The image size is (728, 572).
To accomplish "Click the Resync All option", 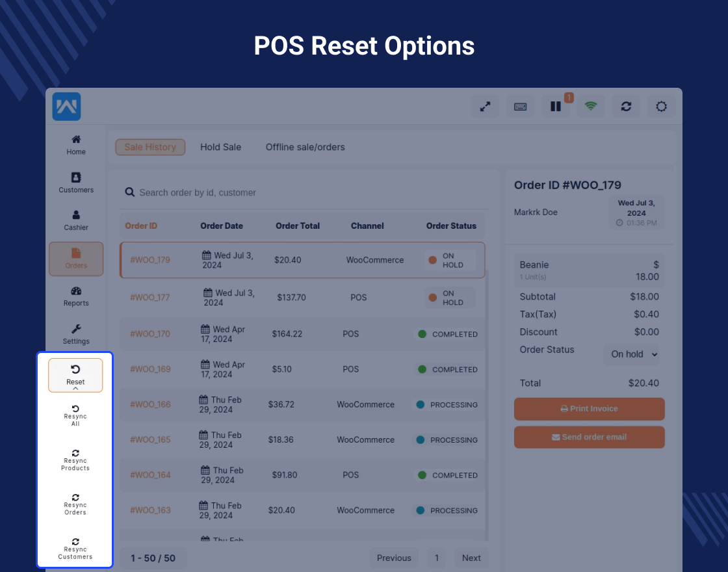I will [x=75, y=415].
